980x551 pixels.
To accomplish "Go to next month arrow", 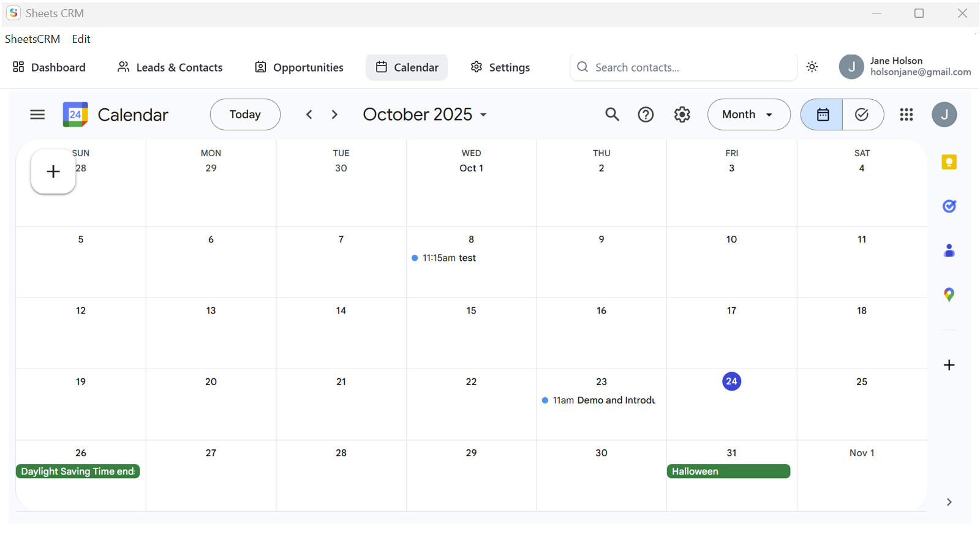I will [334, 114].
